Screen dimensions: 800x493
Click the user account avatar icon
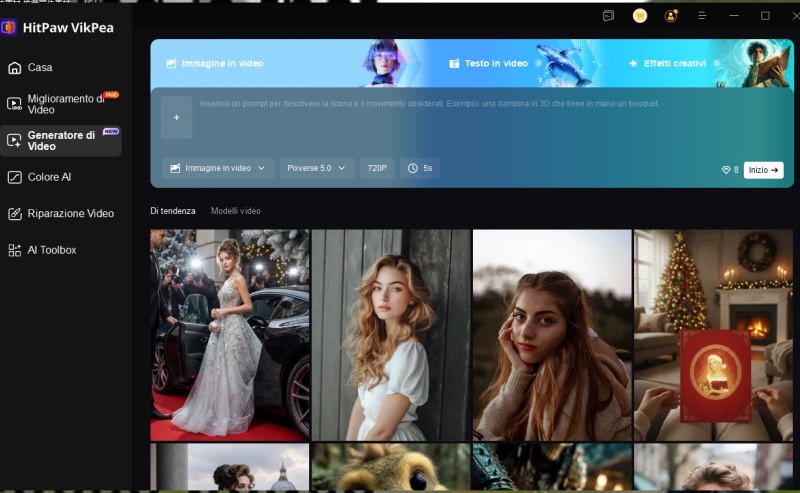671,16
